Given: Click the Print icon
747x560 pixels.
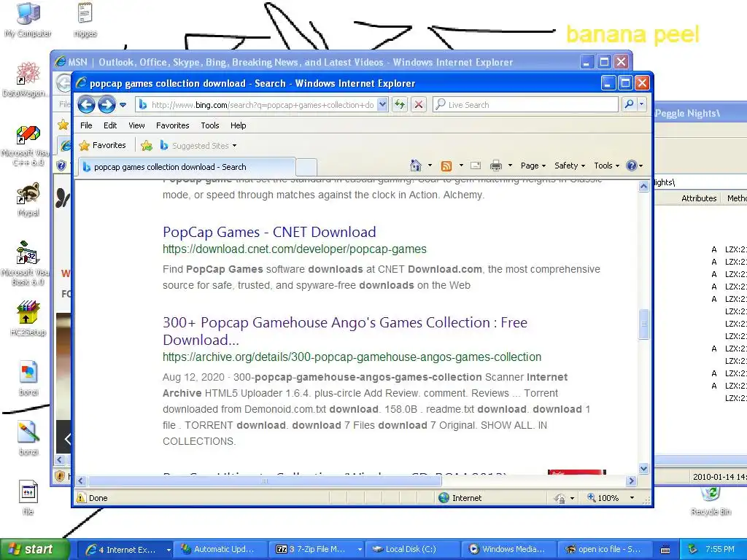Looking at the screenshot, I should pos(496,166).
